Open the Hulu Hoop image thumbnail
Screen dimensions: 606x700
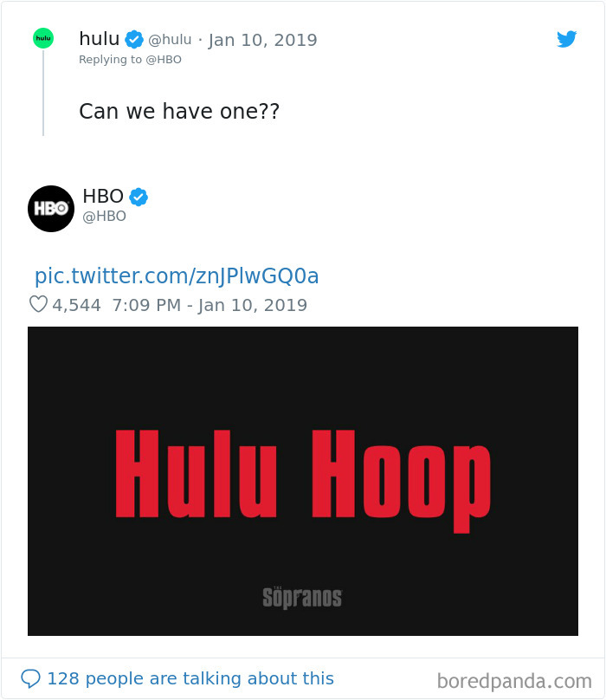(x=303, y=481)
